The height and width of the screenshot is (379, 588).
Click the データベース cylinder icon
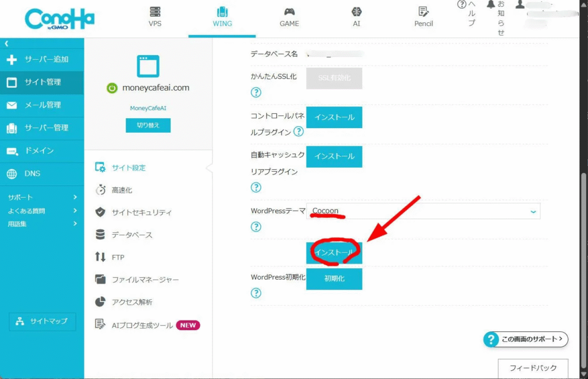coord(100,235)
